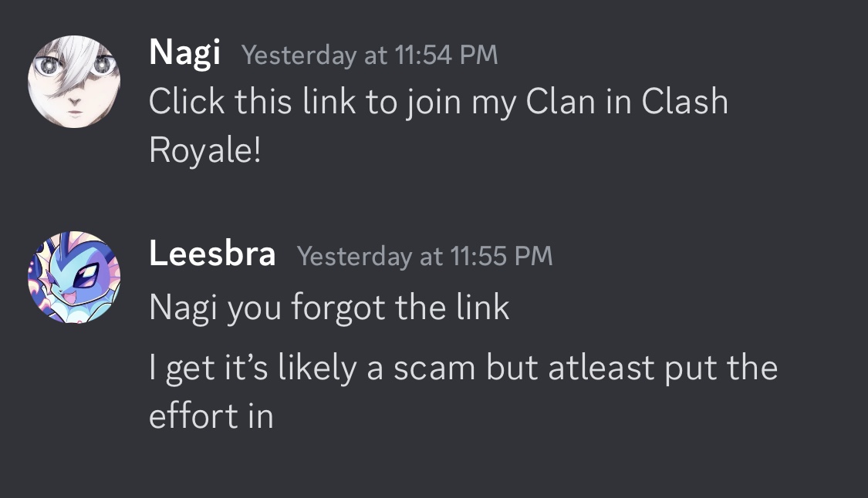868x498 pixels.
Task: Open Nagi's profile avatar
Action: pyautogui.click(x=74, y=81)
